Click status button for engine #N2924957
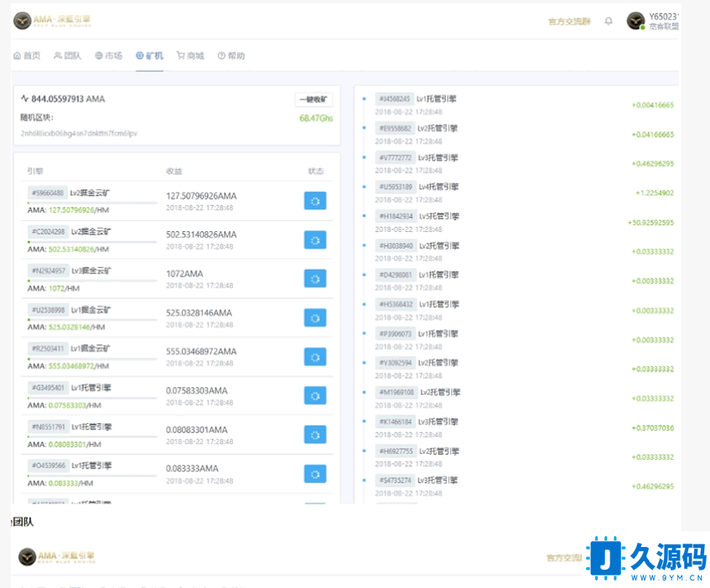 (x=315, y=279)
